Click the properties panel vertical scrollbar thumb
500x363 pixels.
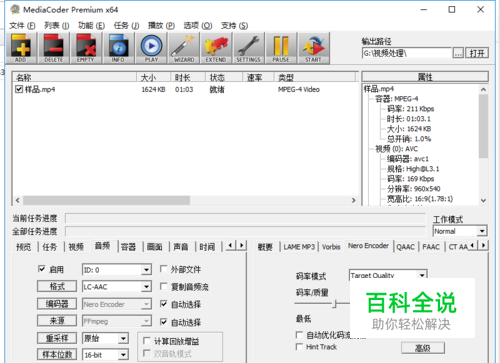tap(483, 126)
